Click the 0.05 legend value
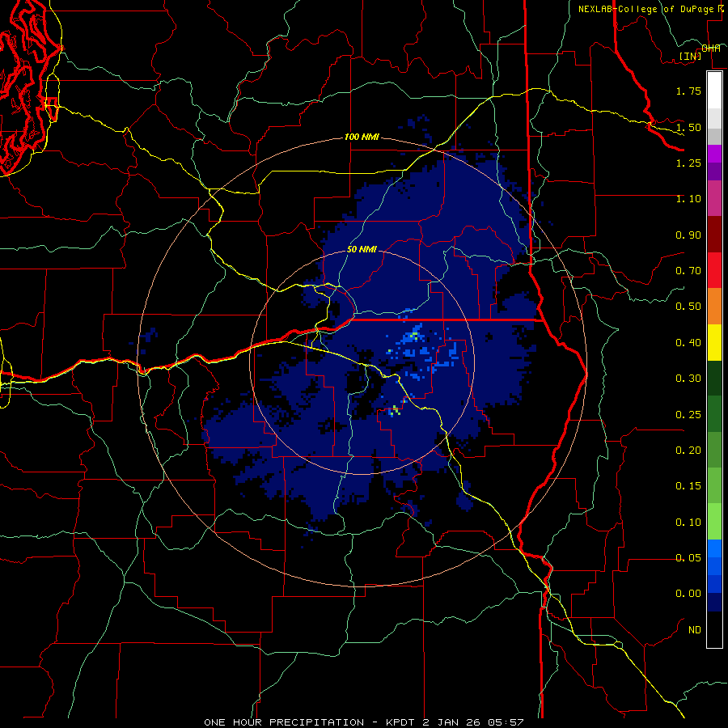This screenshot has height=728, width=728. click(688, 558)
